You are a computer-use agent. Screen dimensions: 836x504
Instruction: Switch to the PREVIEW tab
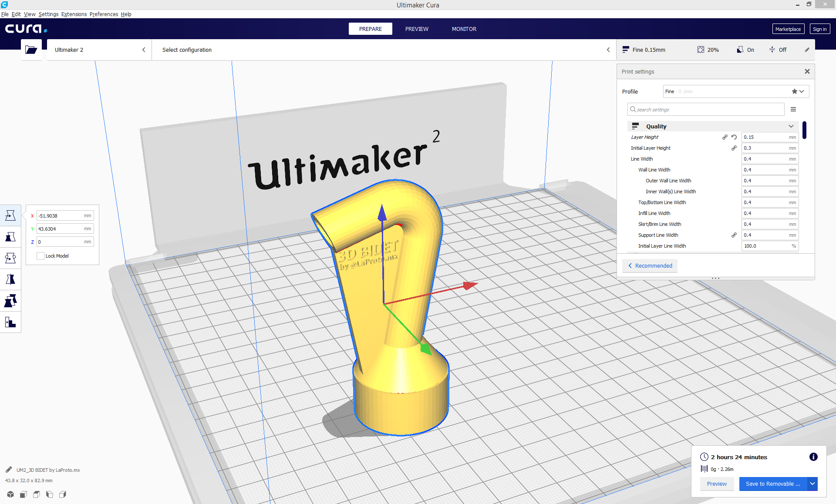(x=417, y=29)
